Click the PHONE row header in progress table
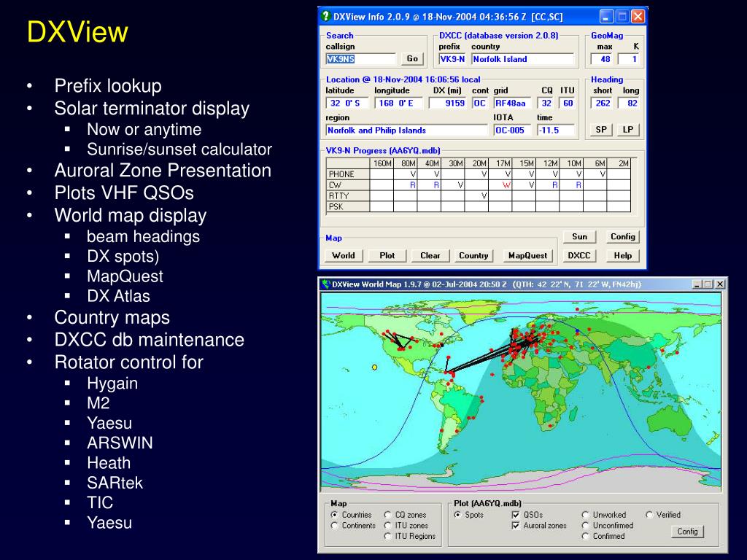747x560 pixels. coord(348,174)
